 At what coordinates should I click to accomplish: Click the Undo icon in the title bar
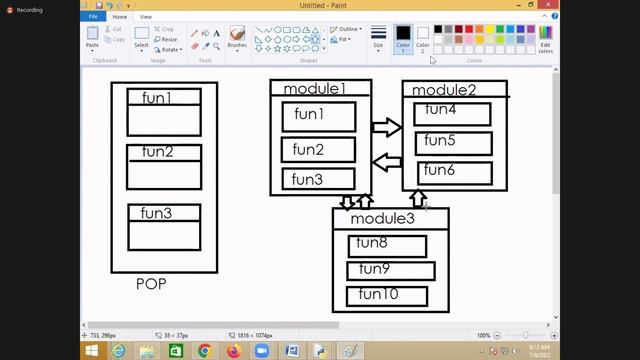[109, 5]
